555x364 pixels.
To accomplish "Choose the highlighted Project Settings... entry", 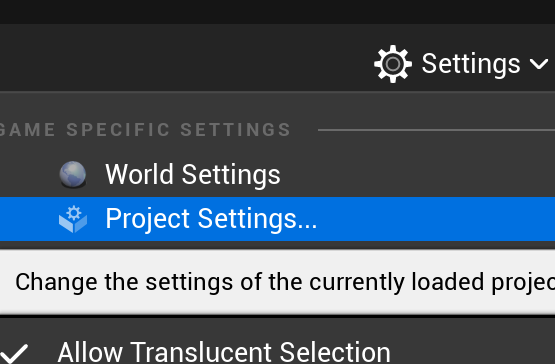I will tap(278, 219).
